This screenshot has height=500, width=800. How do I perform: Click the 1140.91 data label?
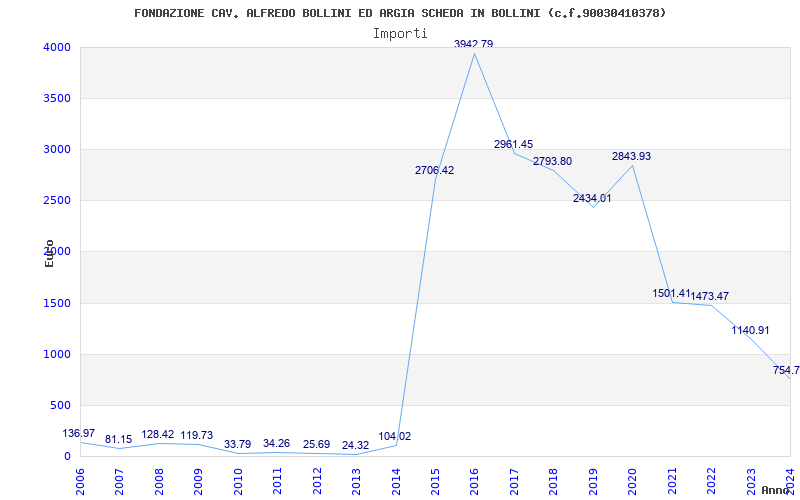click(750, 330)
